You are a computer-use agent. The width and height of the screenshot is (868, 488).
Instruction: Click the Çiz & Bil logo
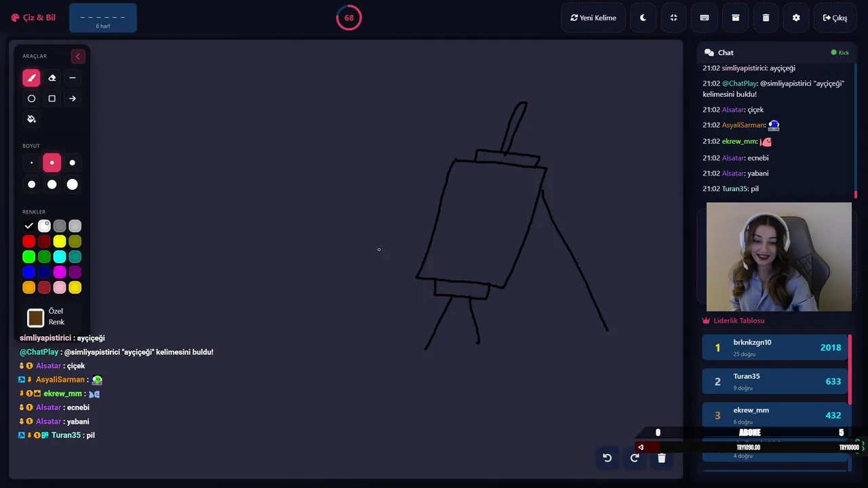(33, 18)
